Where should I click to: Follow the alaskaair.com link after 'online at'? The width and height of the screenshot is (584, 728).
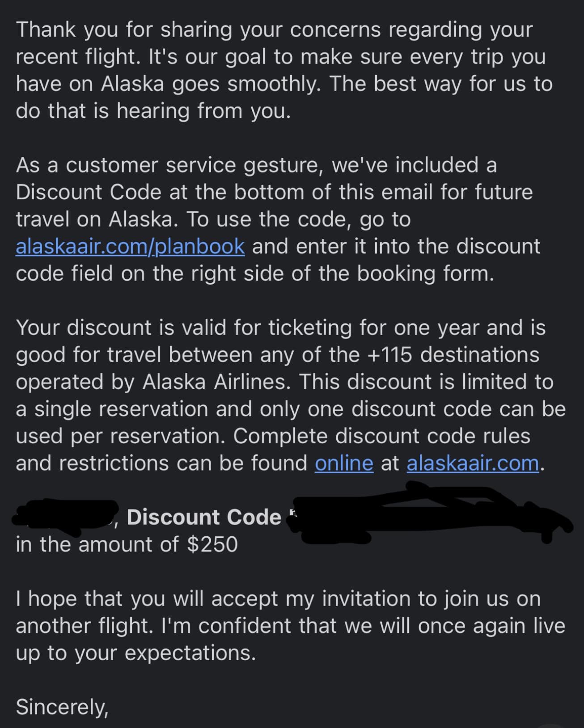473,463
